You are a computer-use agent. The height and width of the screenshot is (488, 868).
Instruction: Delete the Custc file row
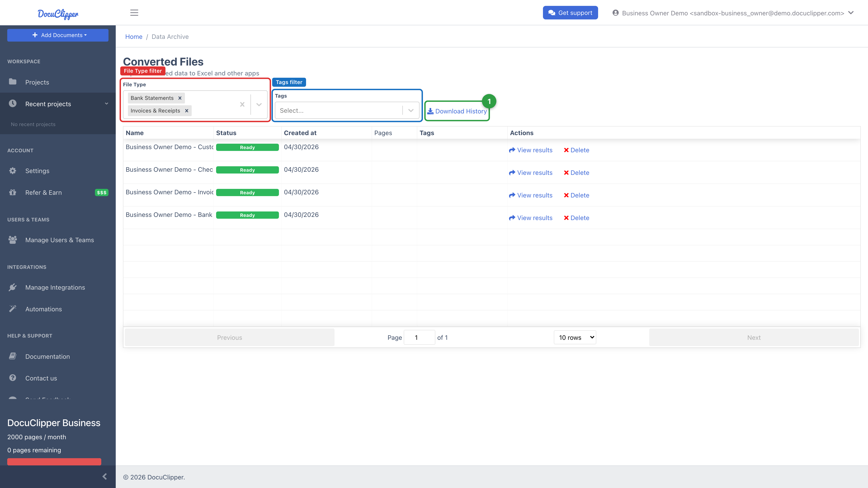577,150
